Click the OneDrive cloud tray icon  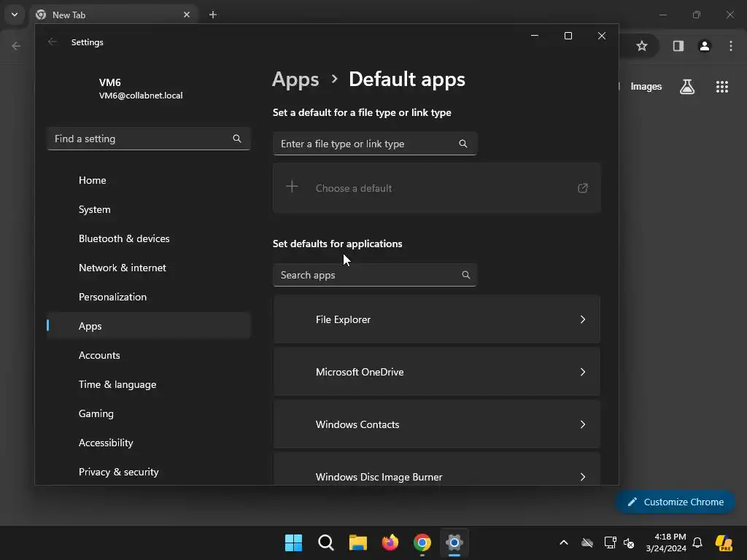coord(587,542)
